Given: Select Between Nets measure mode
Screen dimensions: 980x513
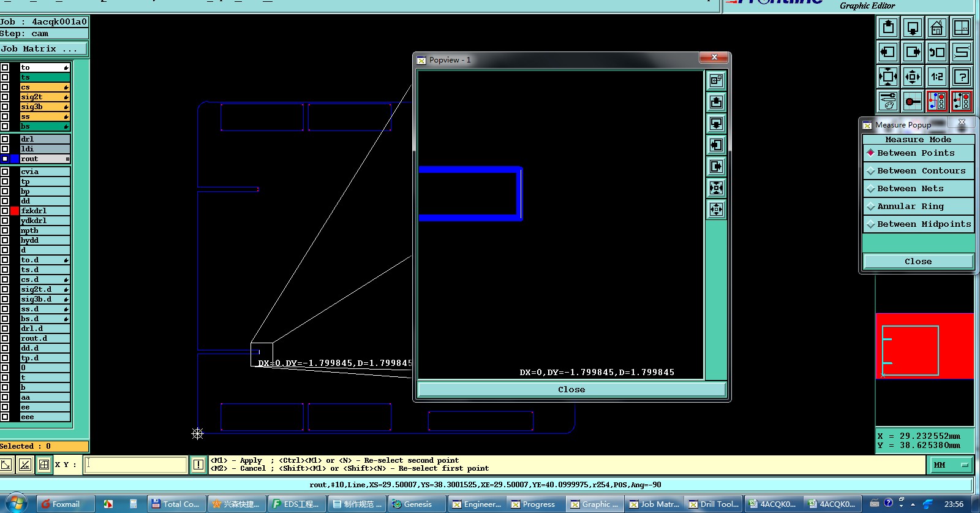Looking at the screenshot, I should point(918,188).
